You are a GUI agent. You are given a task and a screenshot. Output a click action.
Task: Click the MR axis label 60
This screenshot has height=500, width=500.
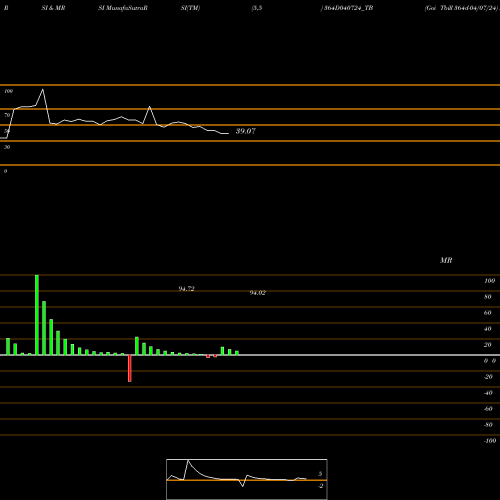click(x=488, y=313)
